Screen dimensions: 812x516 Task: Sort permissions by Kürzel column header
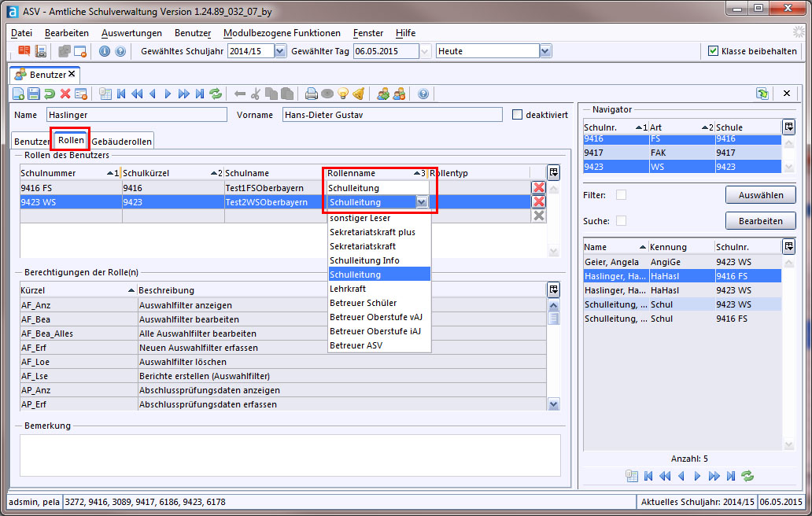(78, 290)
